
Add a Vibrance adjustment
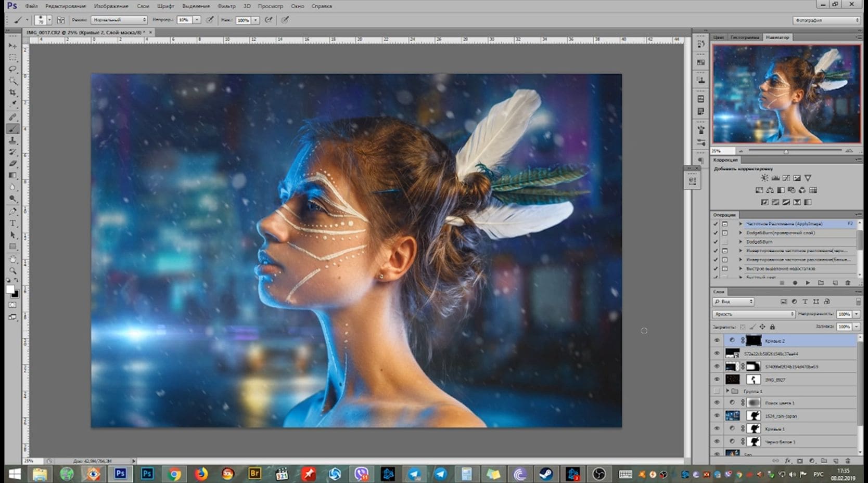pos(808,178)
